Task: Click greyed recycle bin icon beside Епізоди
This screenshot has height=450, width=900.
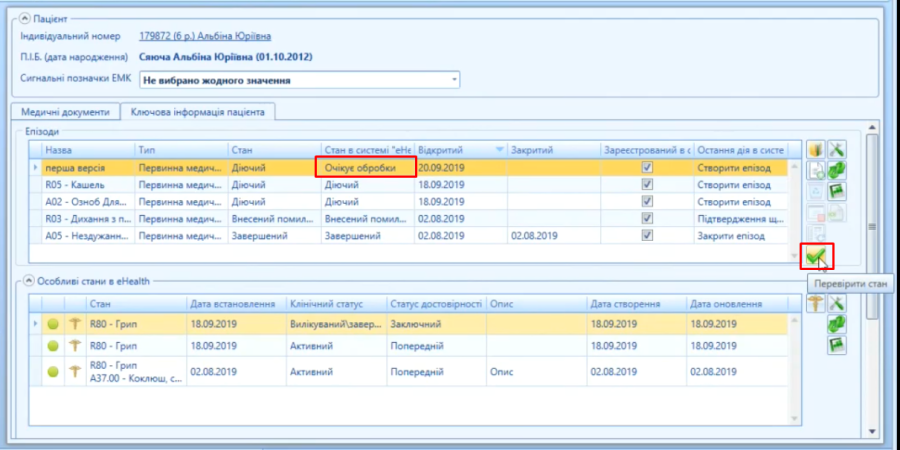Action: click(x=816, y=191)
